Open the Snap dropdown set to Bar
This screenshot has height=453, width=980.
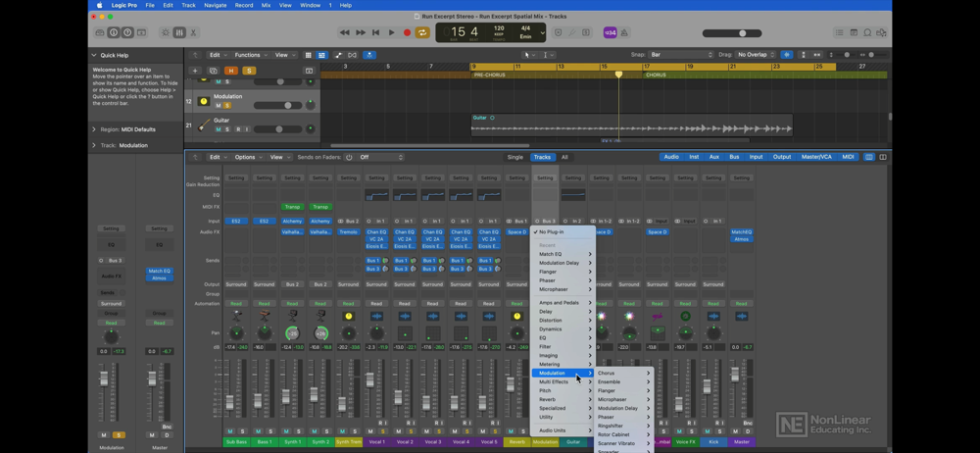pos(682,55)
